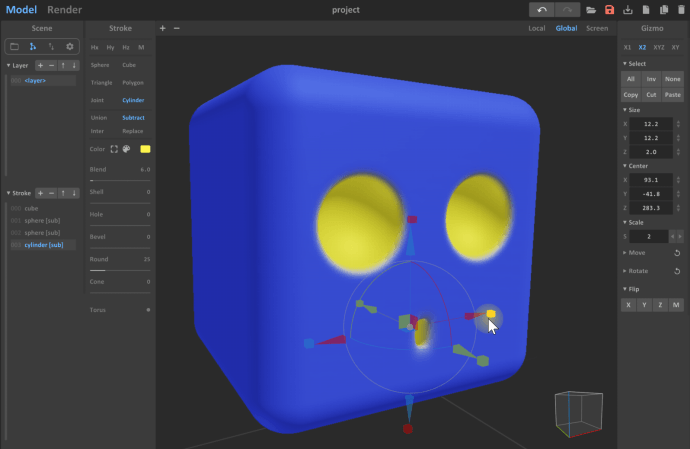Select the cube stroke in the list
This screenshot has height=449, width=690.
31,208
